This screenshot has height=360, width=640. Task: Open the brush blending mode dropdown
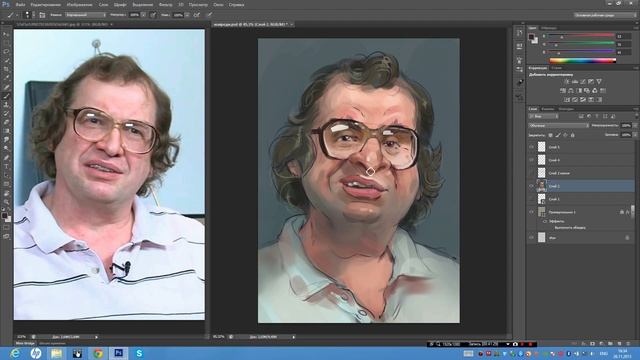coord(85,15)
